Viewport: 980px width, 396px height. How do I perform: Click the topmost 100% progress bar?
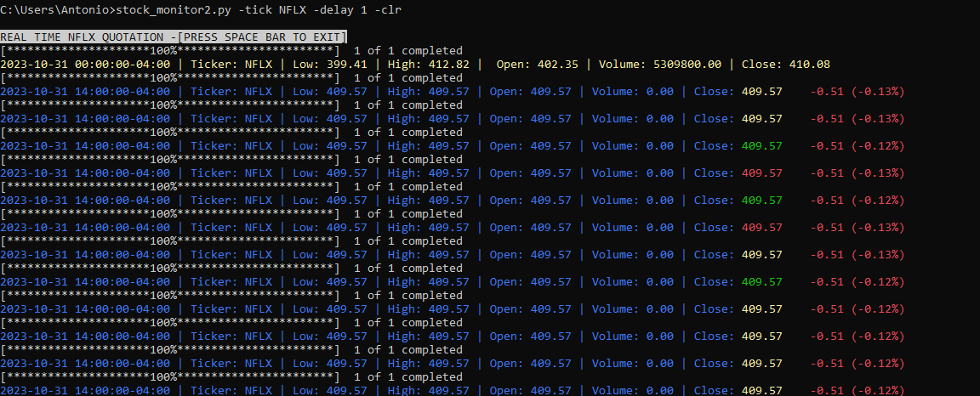click(170, 51)
